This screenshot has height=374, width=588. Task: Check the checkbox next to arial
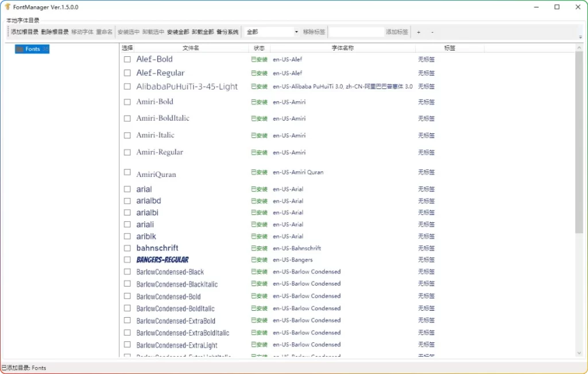(x=127, y=188)
